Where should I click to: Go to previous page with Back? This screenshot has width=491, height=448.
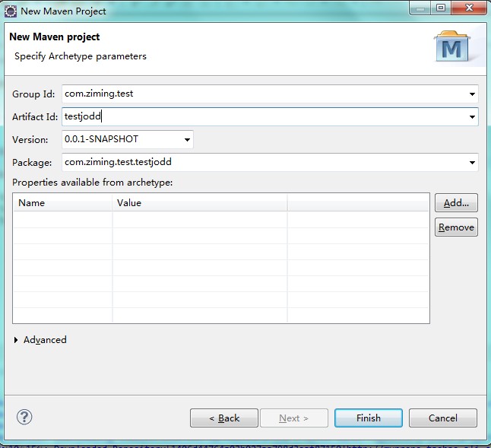tap(224, 418)
